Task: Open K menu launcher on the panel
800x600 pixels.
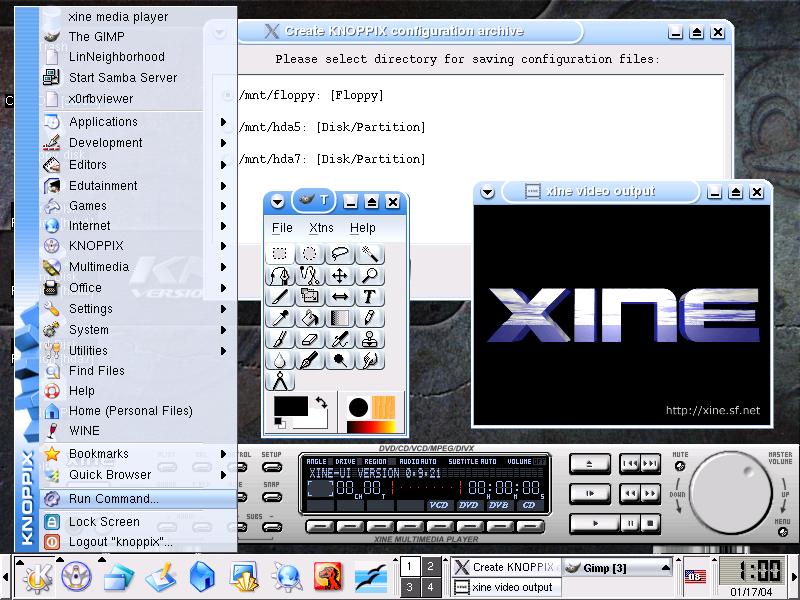Action: pos(36,577)
